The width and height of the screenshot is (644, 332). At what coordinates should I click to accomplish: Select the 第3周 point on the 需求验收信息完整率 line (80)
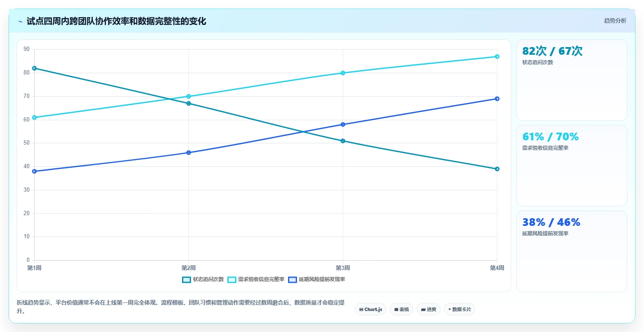click(343, 73)
